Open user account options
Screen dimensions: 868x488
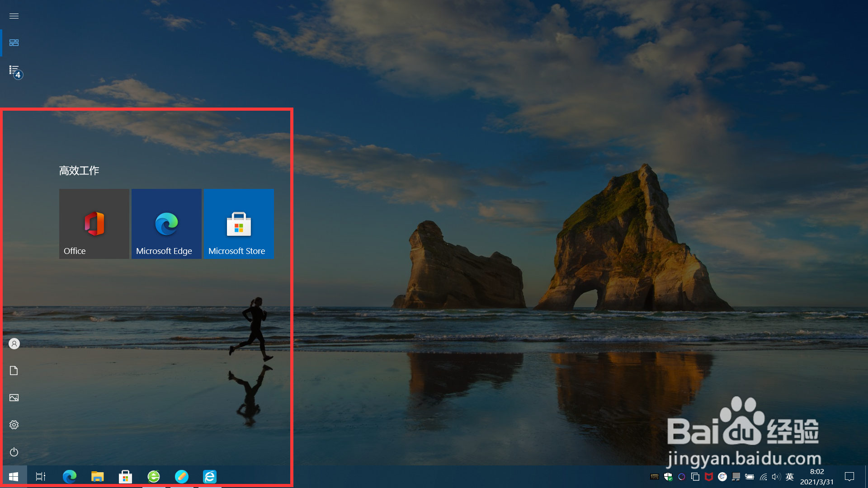pyautogui.click(x=14, y=344)
